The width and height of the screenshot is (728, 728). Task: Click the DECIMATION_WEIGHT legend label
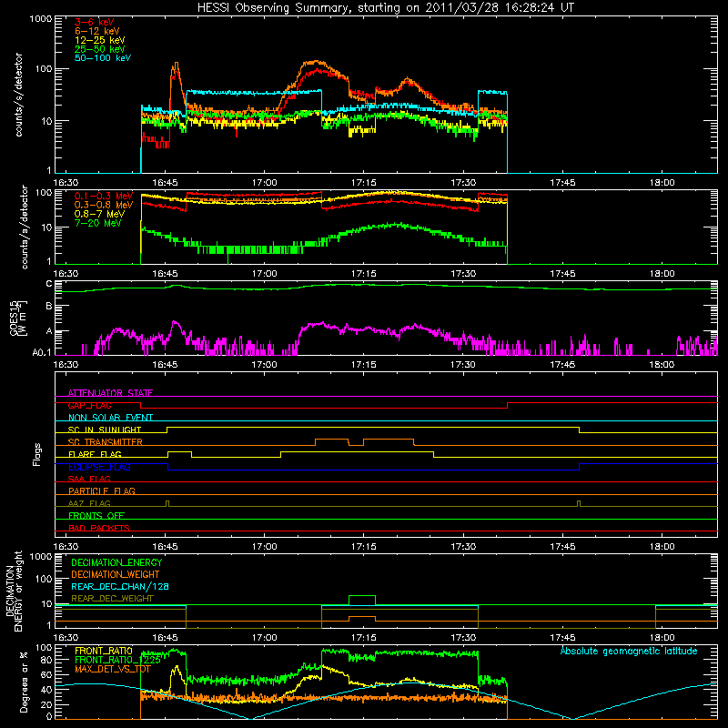coord(116,574)
